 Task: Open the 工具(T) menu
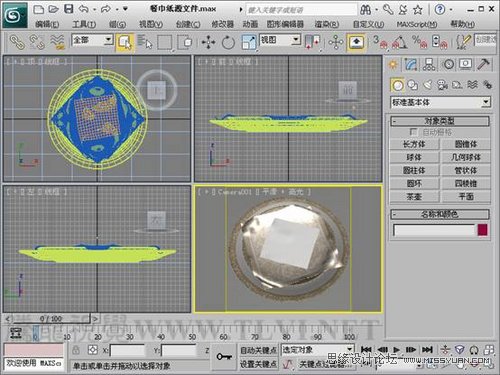(x=84, y=24)
